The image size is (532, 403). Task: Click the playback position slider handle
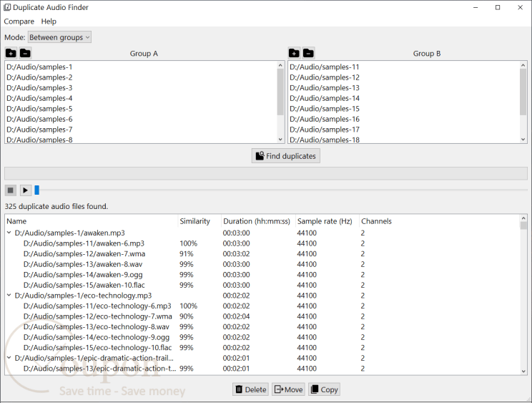tap(37, 190)
